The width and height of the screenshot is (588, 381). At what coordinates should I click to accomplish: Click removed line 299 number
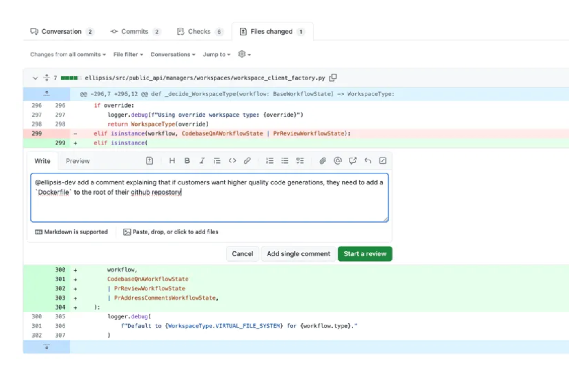point(37,134)
